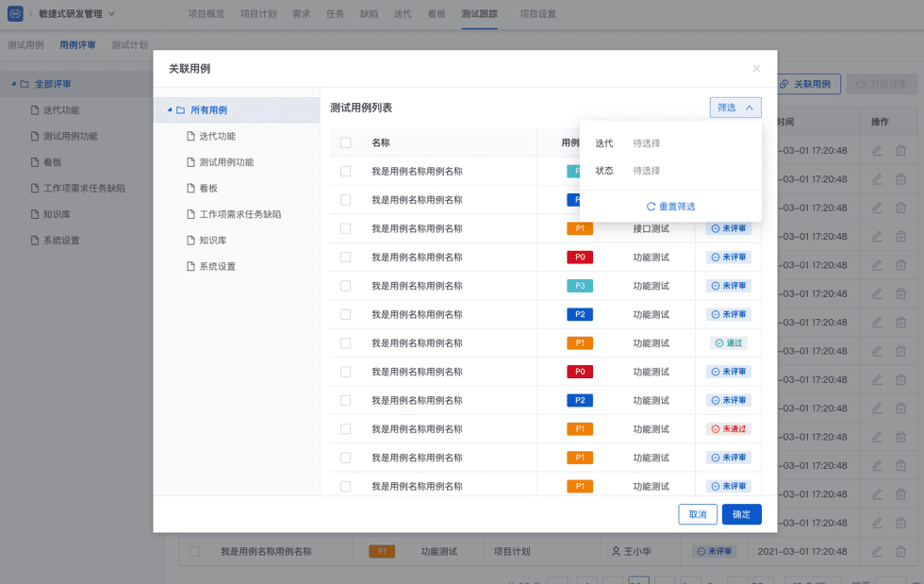
Task: Click edit pencil icon in second background row
Action: (877, 179)
